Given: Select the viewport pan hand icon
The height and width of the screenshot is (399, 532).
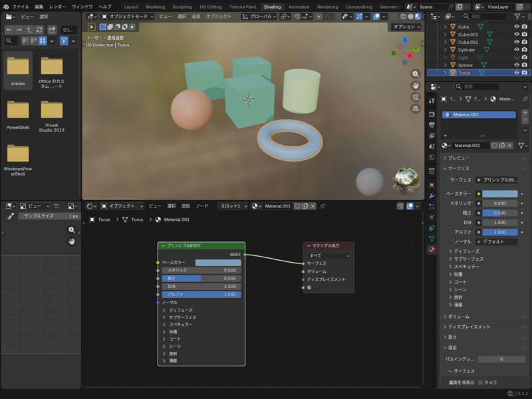Looking at the screenshot, I should pyautogui.click(x=416, y=86).
